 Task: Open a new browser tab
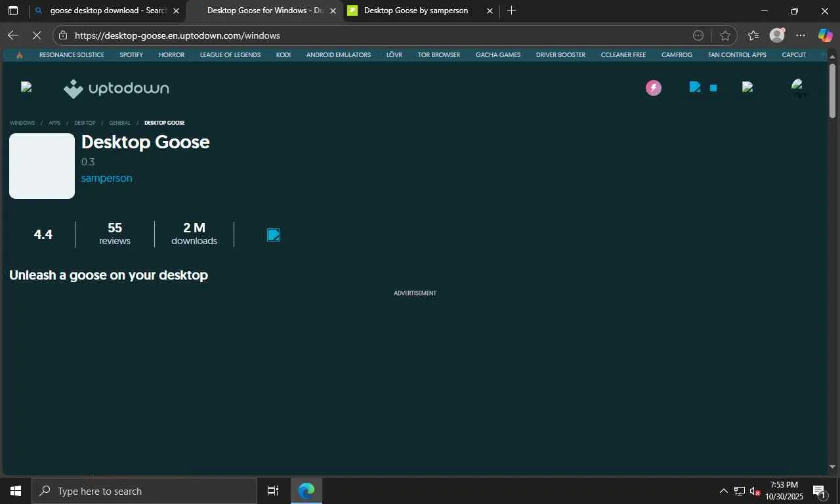[511, 10]
